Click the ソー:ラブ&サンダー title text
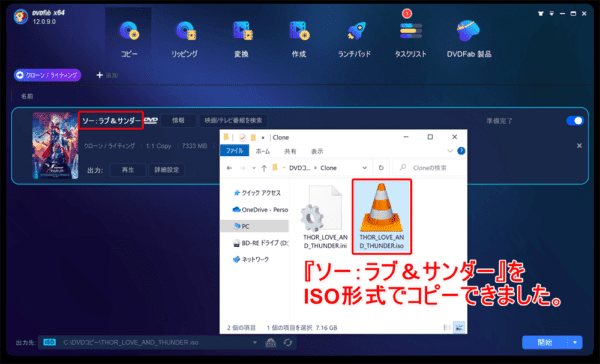The image size is (600, 364). (x=111, y=121)
